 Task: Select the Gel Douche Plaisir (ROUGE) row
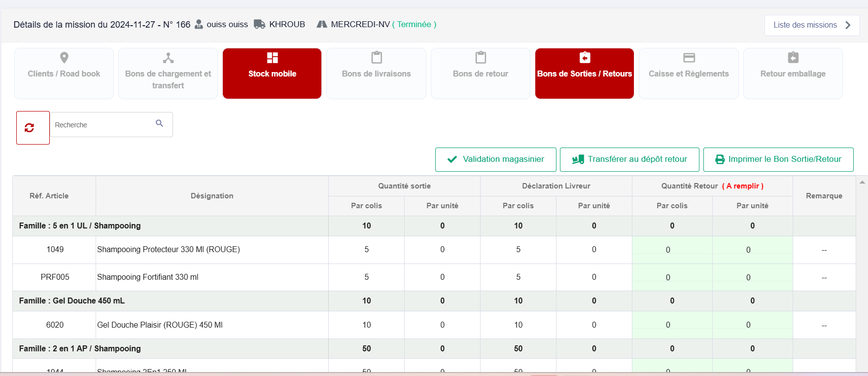pyautogui.click(x=160, y=325)
